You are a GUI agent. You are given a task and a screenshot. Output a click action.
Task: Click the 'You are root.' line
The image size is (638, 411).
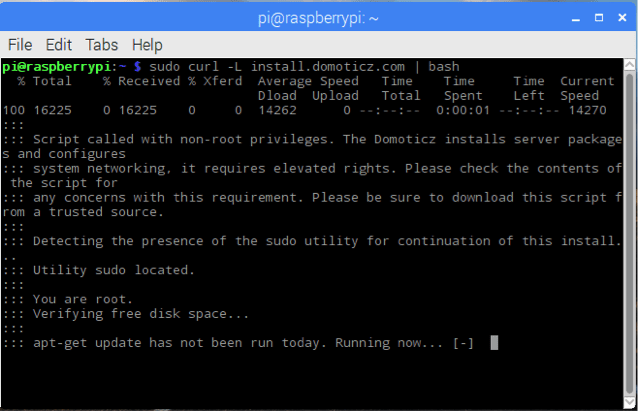click(x=68, y=299)
